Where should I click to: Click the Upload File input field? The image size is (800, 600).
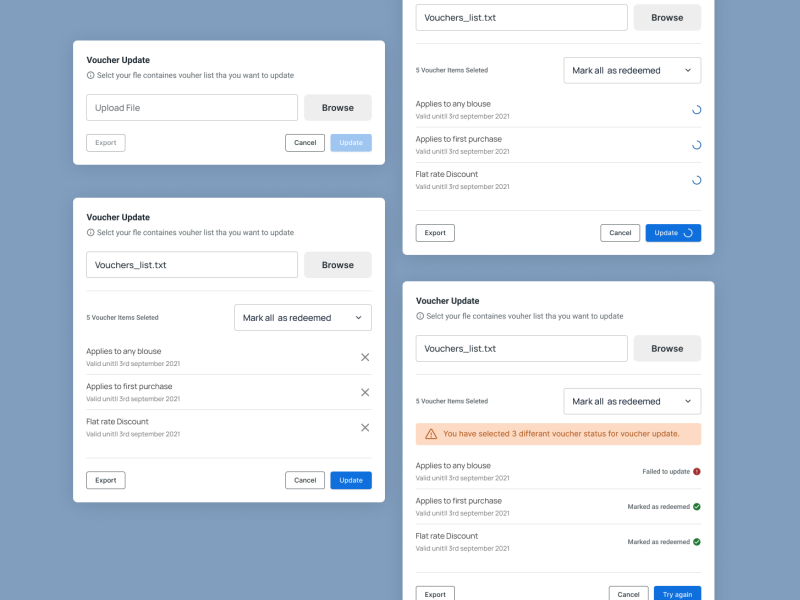coord(191,107)
